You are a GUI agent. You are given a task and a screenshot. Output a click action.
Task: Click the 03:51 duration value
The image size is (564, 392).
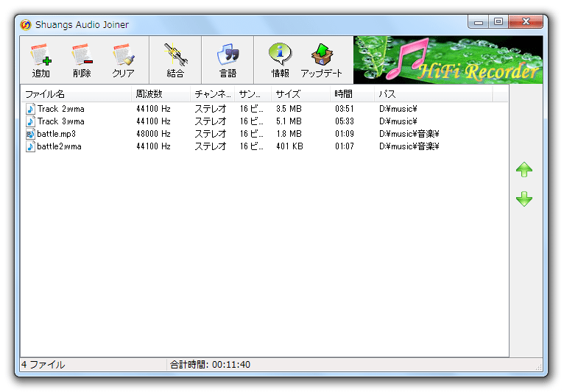[x=345, y=109]
